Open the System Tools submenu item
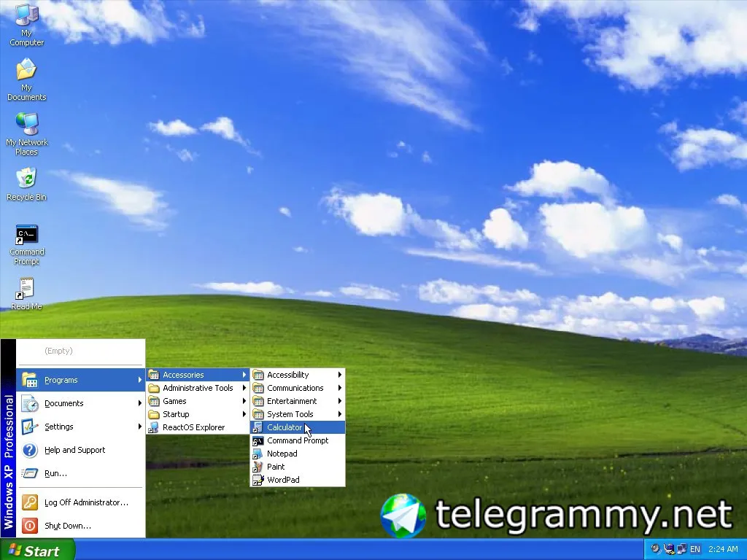The image size is (747, 560). [x=298, y=414]
